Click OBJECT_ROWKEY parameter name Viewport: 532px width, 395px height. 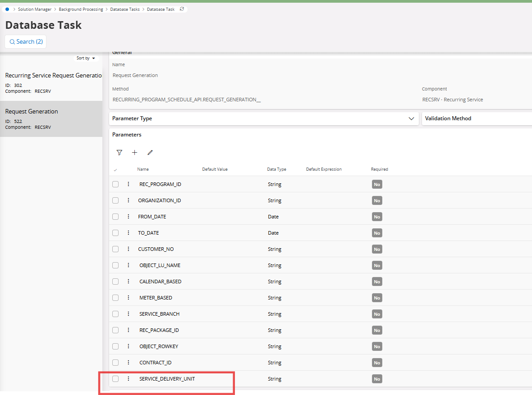coord(159,346)
